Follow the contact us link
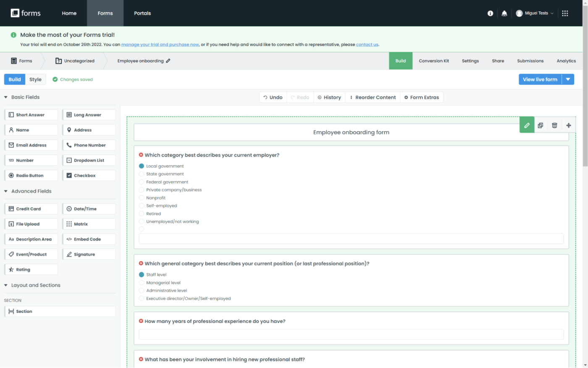The image size is (588, 368). (x=367, y=45)
